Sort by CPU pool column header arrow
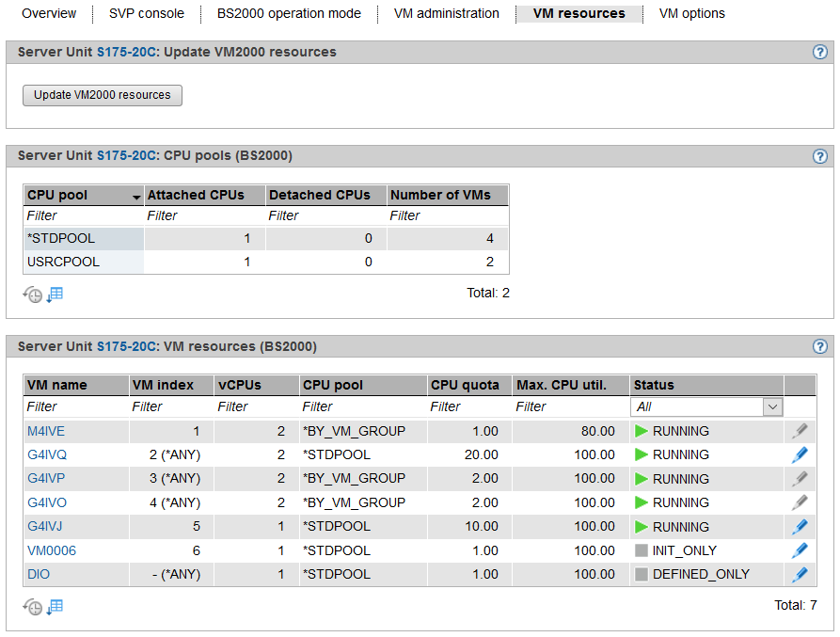The width and height of the screenshot is (840, 637). click(x=136, y=197)
